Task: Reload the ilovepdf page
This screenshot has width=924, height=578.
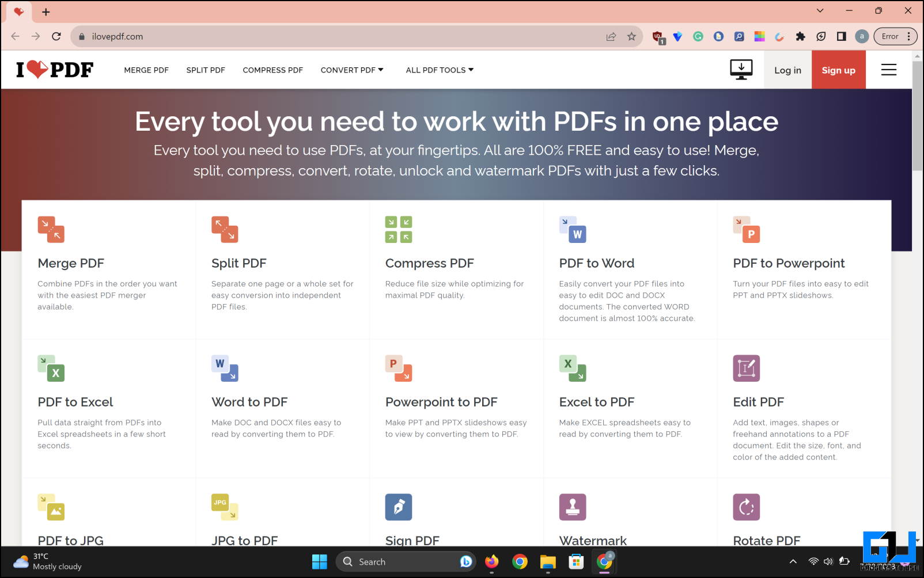Action: tap(56, 36)
